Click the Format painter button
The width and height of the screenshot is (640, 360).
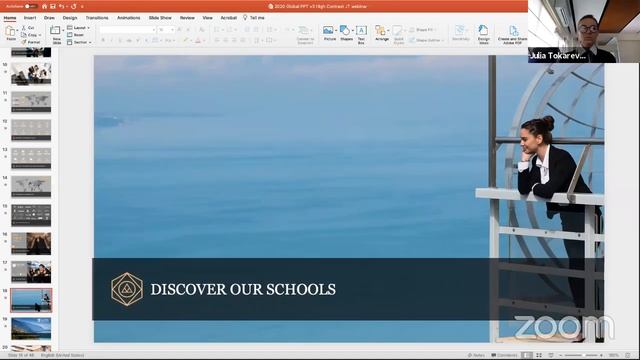coord(31,42)
